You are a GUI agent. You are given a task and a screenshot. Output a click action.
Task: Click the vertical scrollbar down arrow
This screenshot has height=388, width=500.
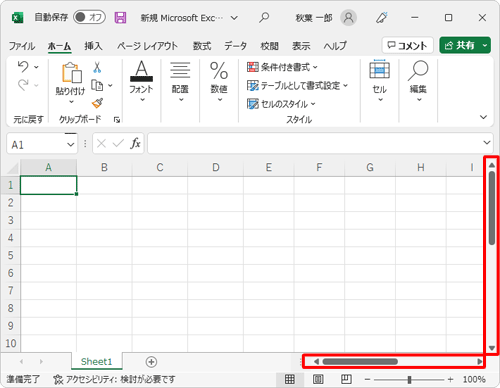492,348
